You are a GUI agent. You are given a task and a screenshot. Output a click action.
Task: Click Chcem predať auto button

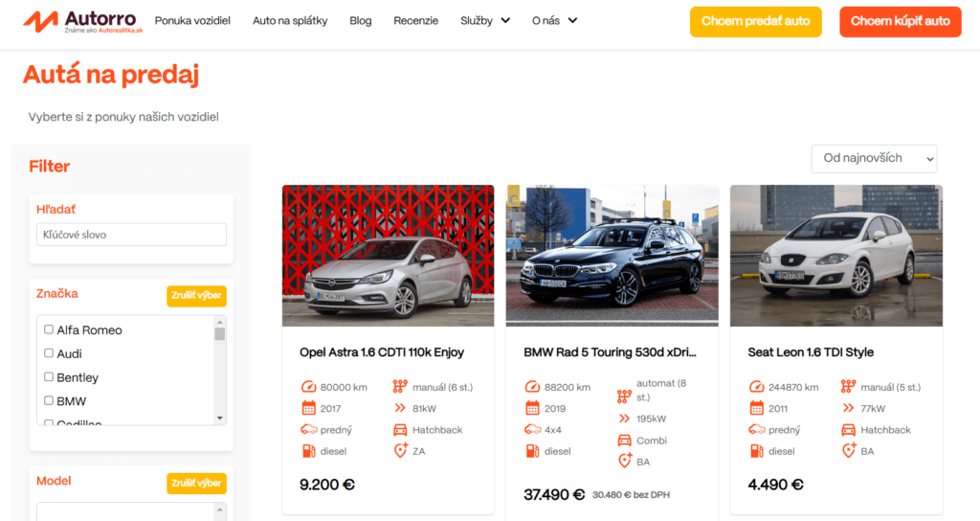(756, 22)
